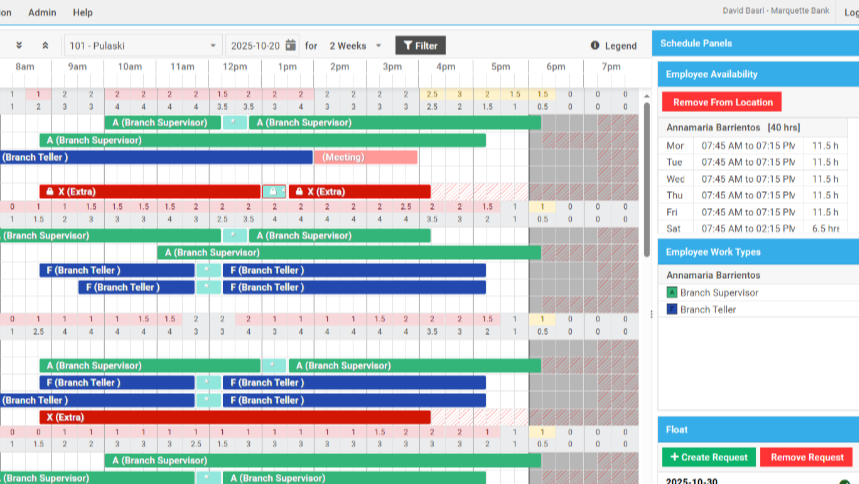859x484 pixels.
Task: Click the vertical schedule scrollbar thumb
Action: coord(646,180)
